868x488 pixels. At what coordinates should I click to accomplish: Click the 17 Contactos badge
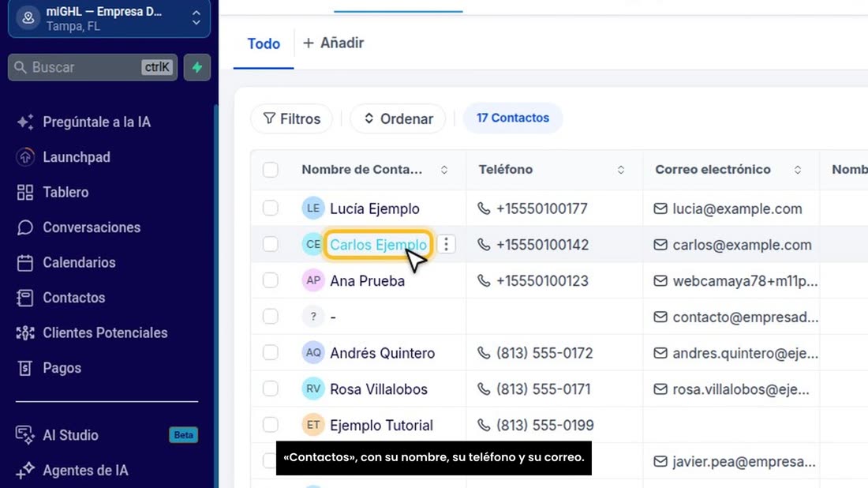coord(513,118)
